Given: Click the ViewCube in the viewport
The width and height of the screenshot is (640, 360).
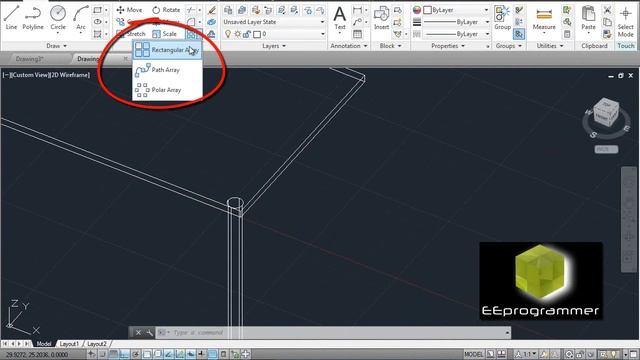Looking at the screenshot, I should click(x=606, y=112).
